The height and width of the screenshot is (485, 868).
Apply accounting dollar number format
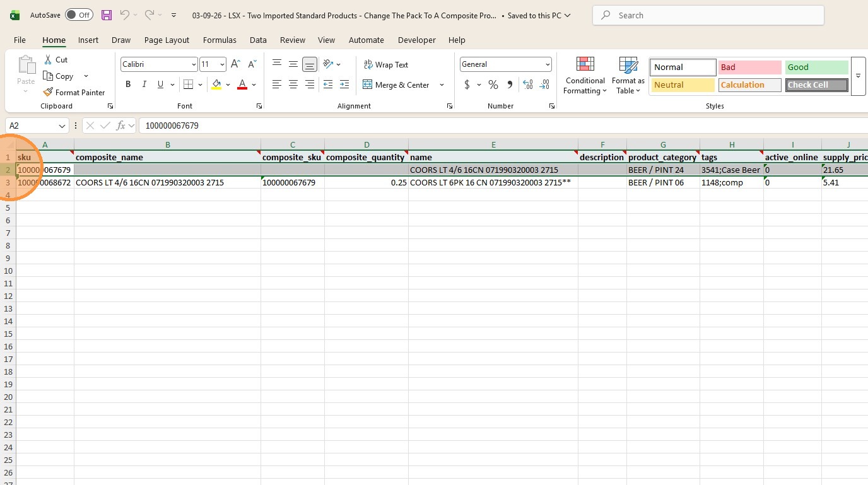(467, 85)
